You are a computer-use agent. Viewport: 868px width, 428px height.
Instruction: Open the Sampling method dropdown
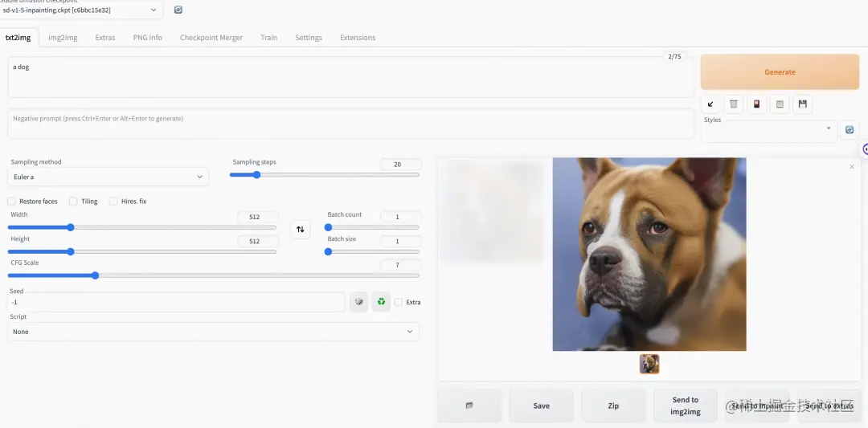108,177
